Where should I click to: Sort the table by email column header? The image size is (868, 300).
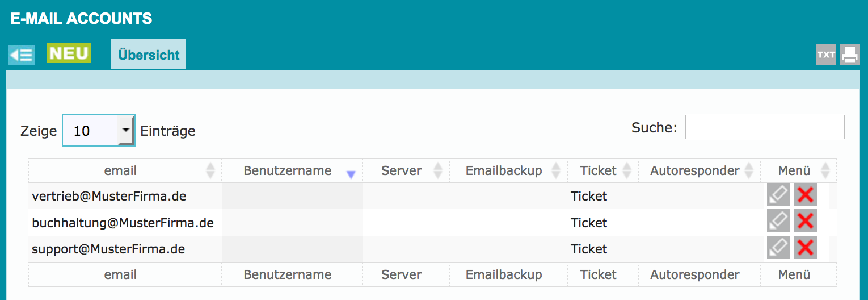[x=120, y=170]
